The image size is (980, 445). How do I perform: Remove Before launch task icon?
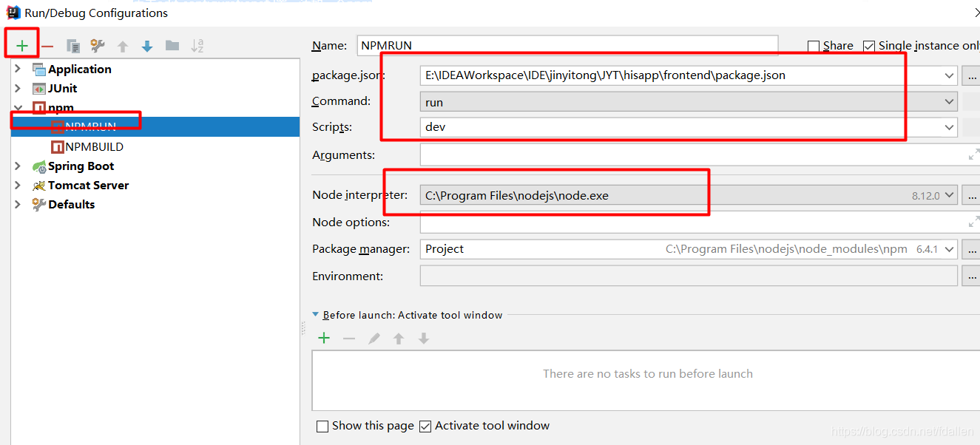(x=349, y=339)
